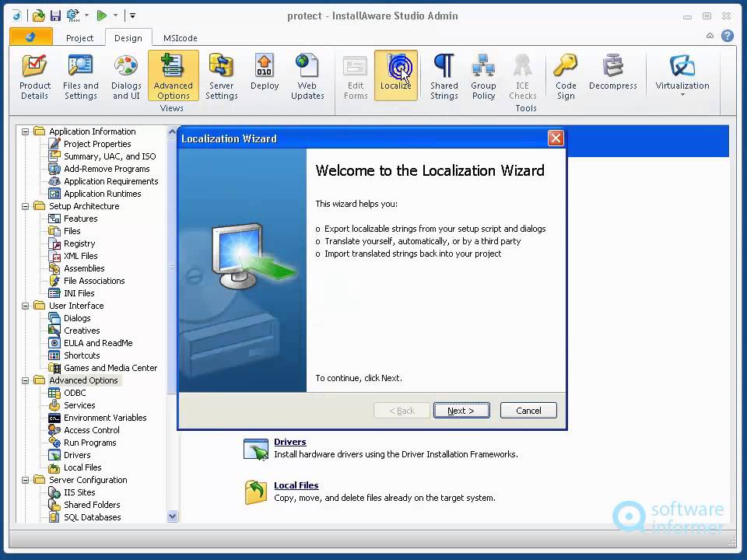Open Web Updates ribbon icon
The height and width of the screenshot is (560, 747).
[x=307, y=76]
